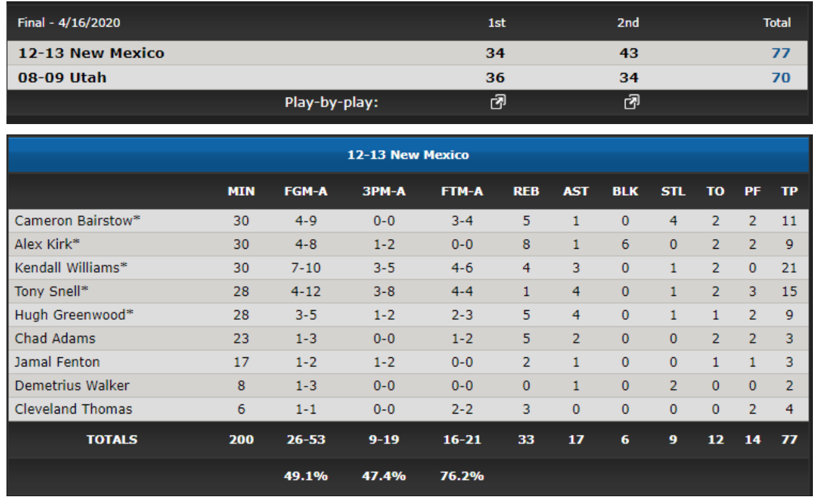The width and height of the screenshot is (831, 504).
Task: Open 2nd half play-by-play popup icon
Action: (631, 102)
